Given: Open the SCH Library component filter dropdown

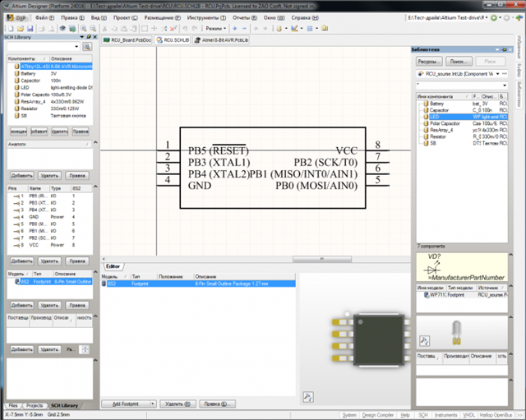Looking at the screenshot, I should pyautogui.click(x=76, y=46).
